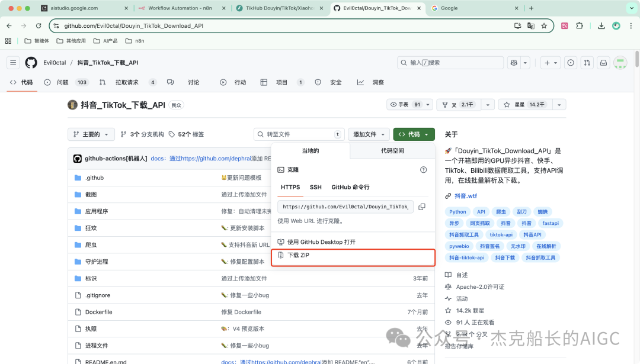Viewport: 640px width, 364px height.
Task: Expand the Chrome tab search chevron
Action: tap(632, 8)
